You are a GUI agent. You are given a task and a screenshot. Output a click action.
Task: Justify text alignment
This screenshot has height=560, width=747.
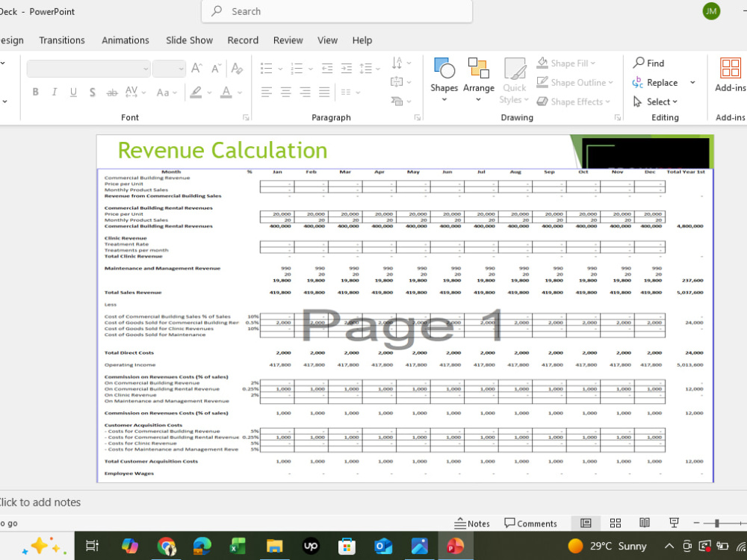coord(324,92)
